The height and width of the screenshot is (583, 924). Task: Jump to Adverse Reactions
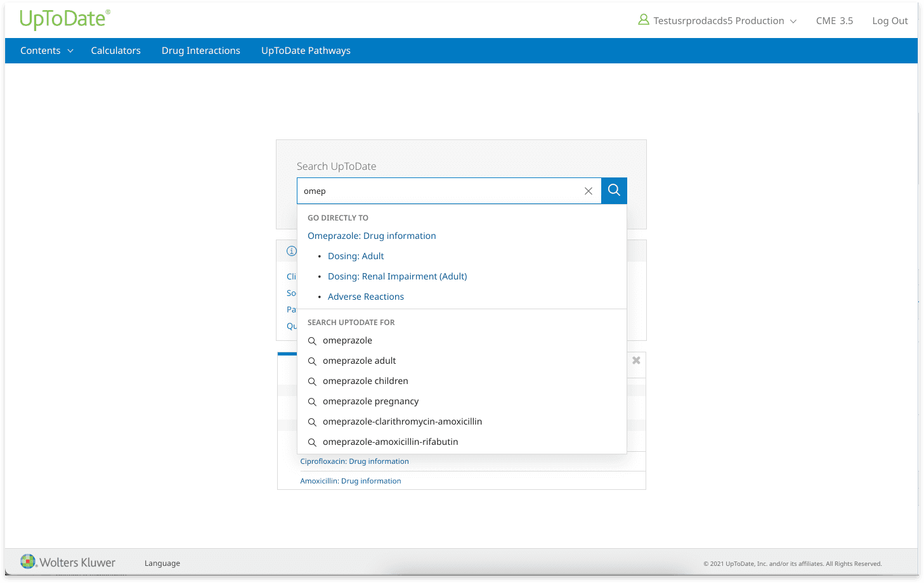[366, 297]
